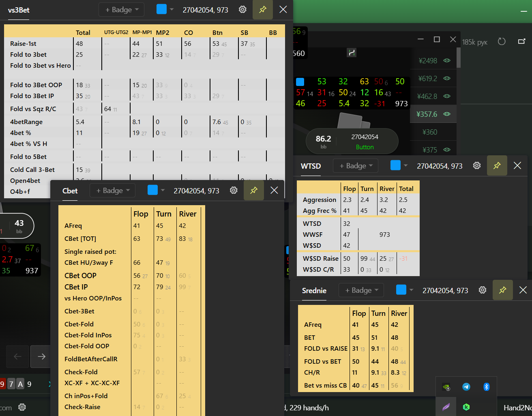Screen dimensions: 532x416
Task: Open purple feather tray icon
Action: coord(446,407)
